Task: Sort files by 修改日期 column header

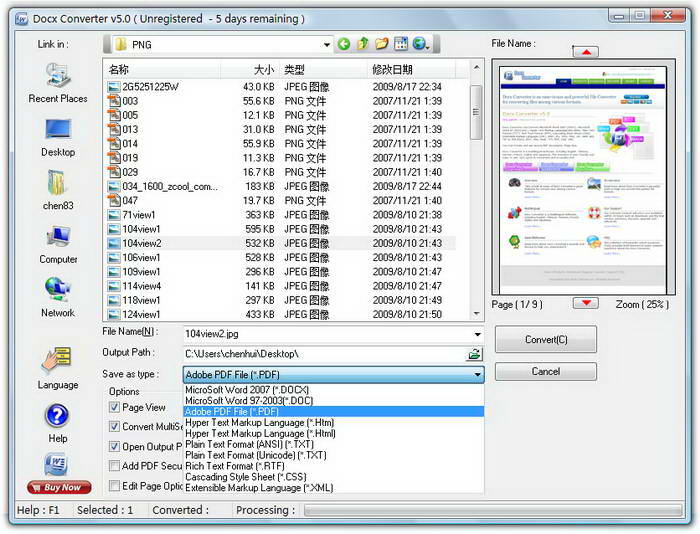Action: pos(412,70)
